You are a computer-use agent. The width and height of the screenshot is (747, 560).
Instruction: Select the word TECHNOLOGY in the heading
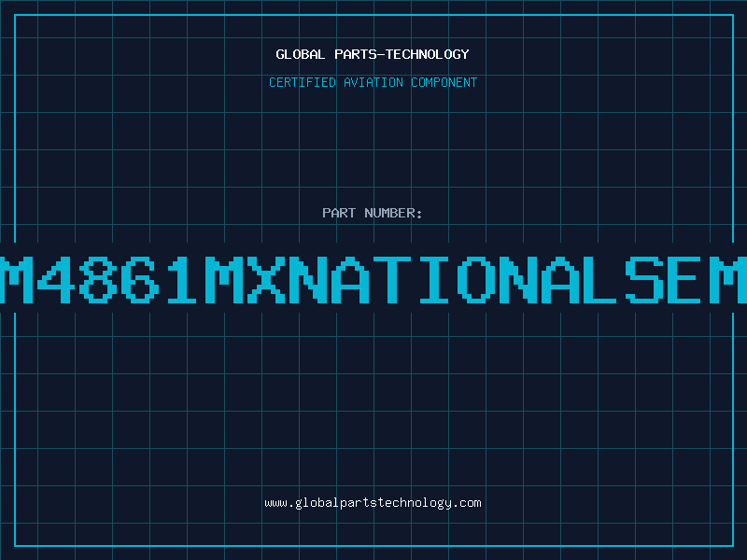pyautogui.click(x=427, y=54)
